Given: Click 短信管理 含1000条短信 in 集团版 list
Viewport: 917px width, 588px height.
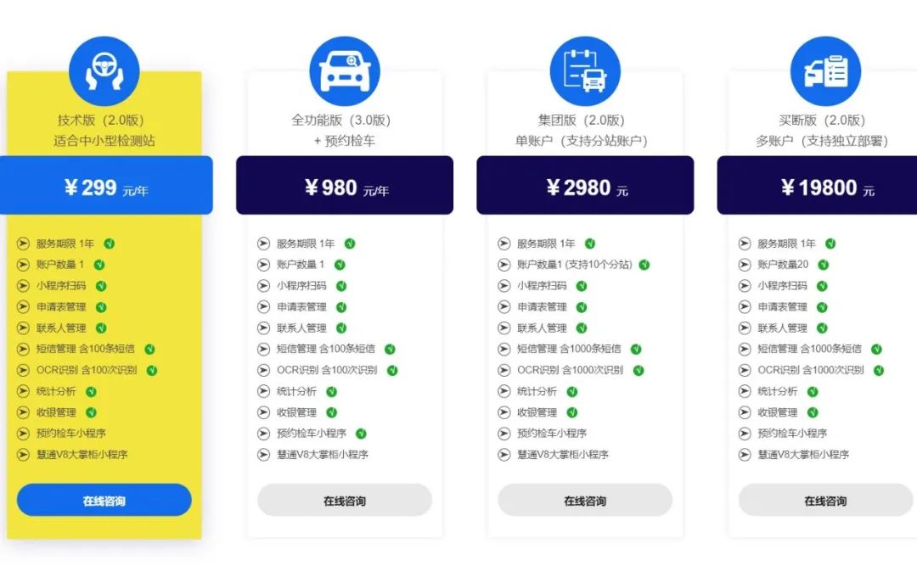Looking at the screenshot, I should [x=568, y=349].
